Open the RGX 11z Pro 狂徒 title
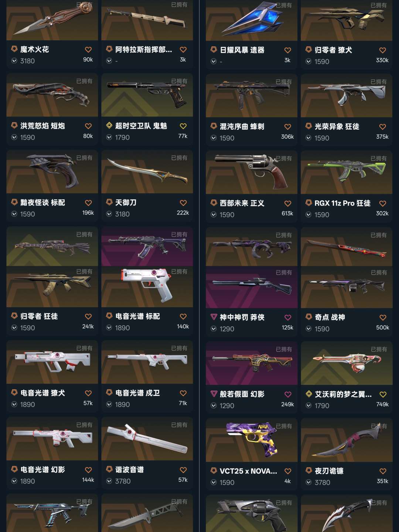Viewport: 399px width, 532px height. point(342,203)
